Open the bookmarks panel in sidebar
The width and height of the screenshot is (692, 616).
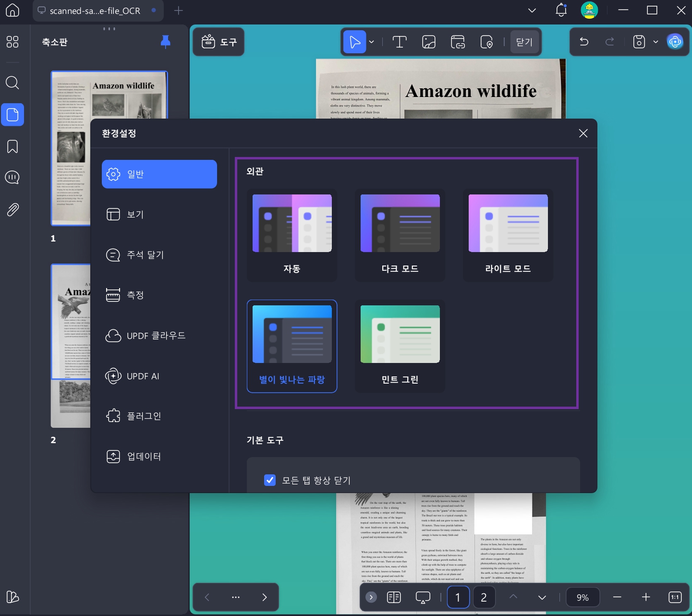(12, 146)
